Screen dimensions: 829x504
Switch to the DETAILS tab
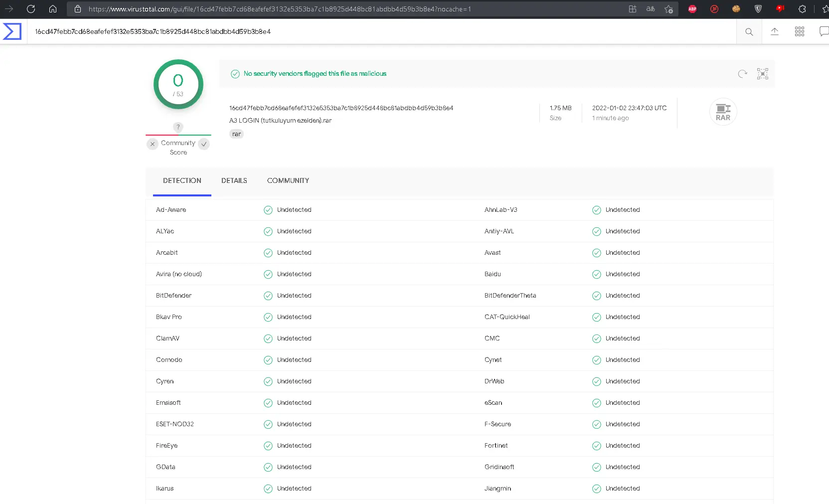(234, 180)
